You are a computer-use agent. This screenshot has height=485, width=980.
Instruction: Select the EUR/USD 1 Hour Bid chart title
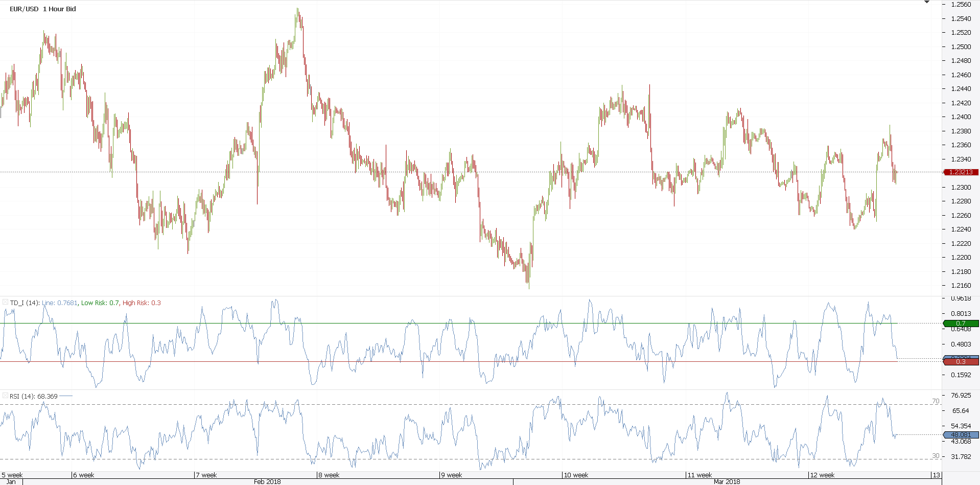42,9
